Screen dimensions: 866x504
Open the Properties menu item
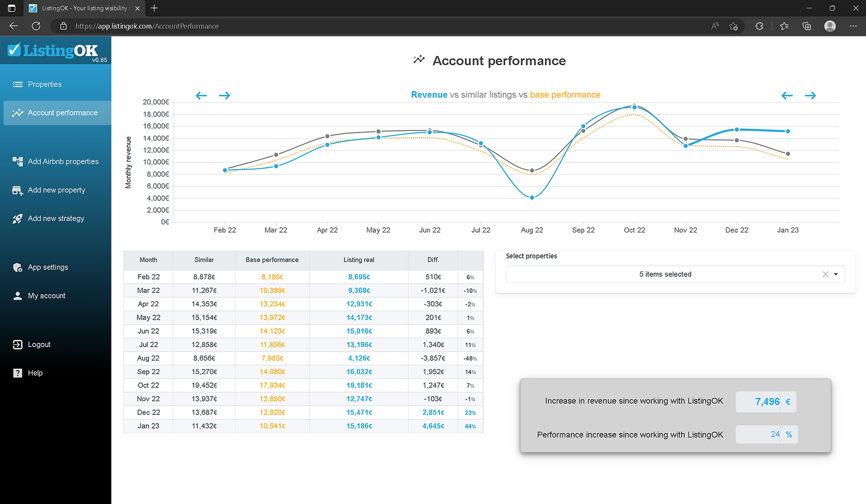pos(45,85)
